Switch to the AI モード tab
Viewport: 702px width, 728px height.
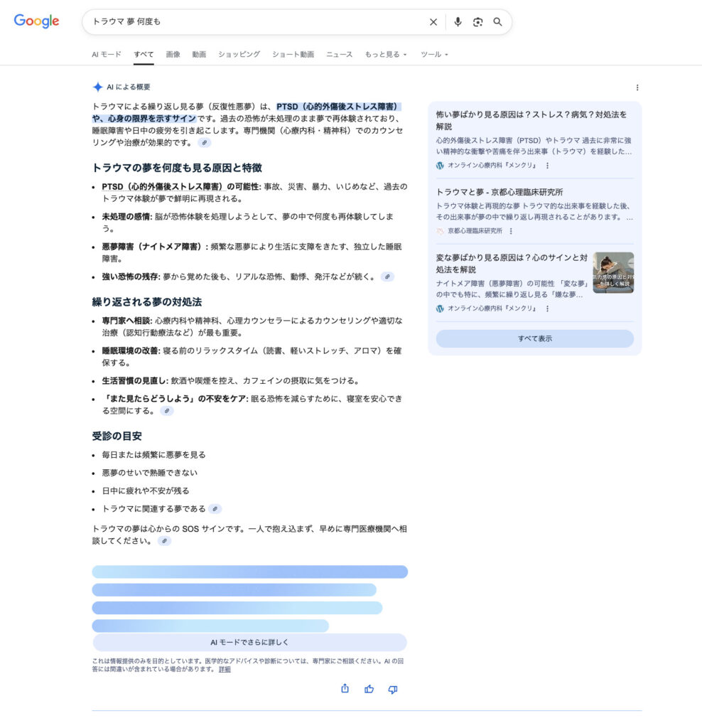(107, 54)
